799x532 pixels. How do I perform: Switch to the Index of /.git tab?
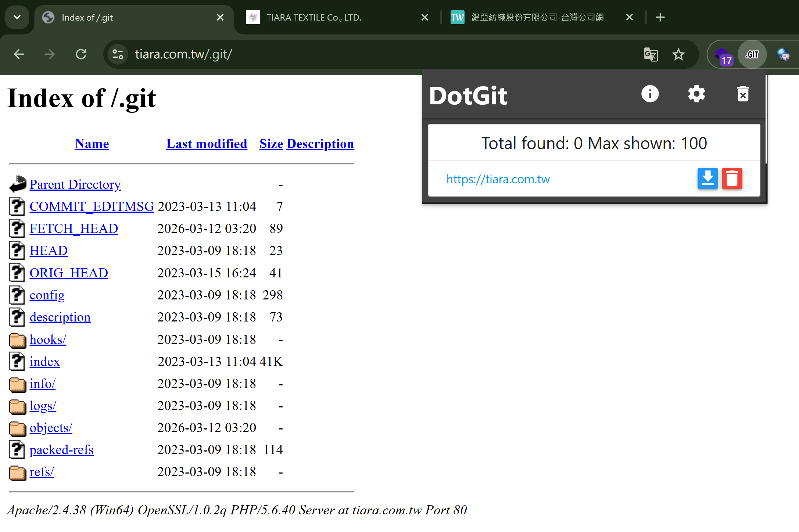pos(134,17)
